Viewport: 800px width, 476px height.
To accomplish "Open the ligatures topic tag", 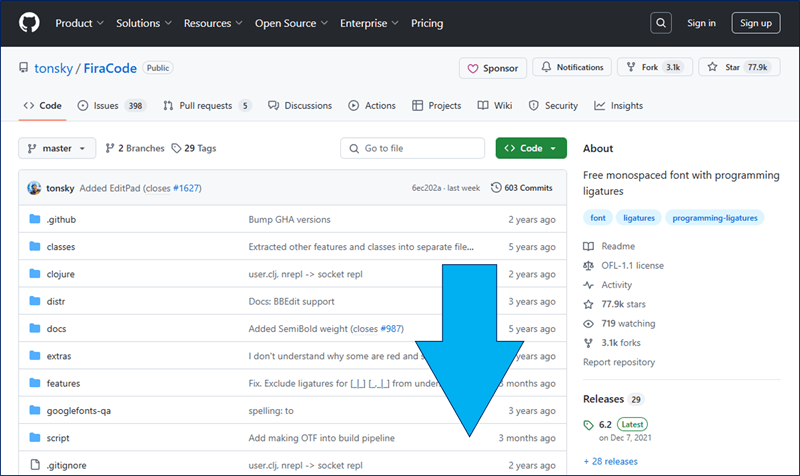I will [x=639, y=218].
